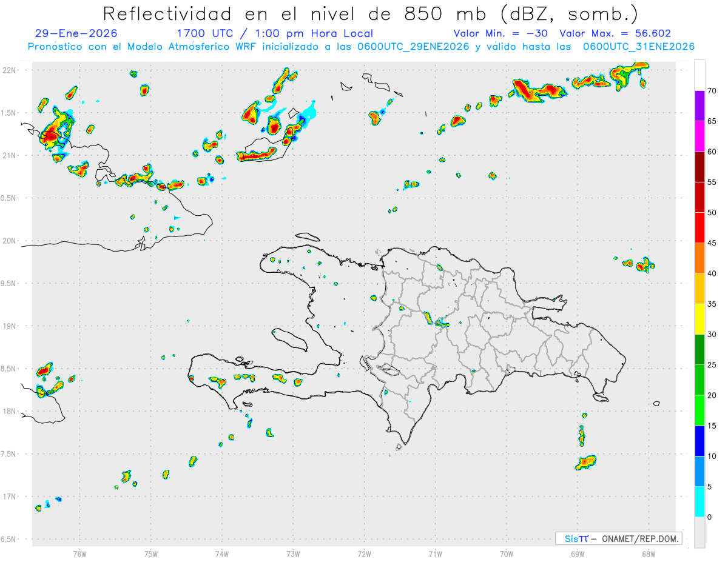Click the ONAMET/REP.DOM. credit box
Screen dimensions: 728x562
tap(618, 538)
